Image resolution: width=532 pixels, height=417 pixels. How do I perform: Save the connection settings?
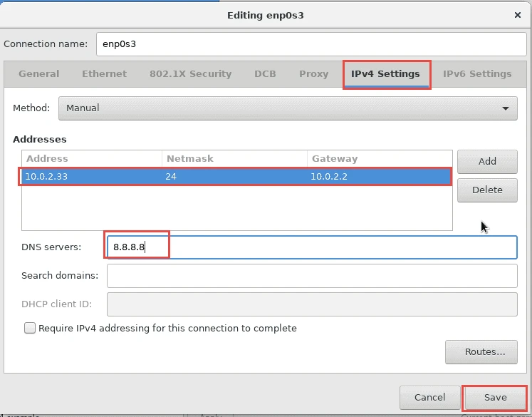[495, 397]
